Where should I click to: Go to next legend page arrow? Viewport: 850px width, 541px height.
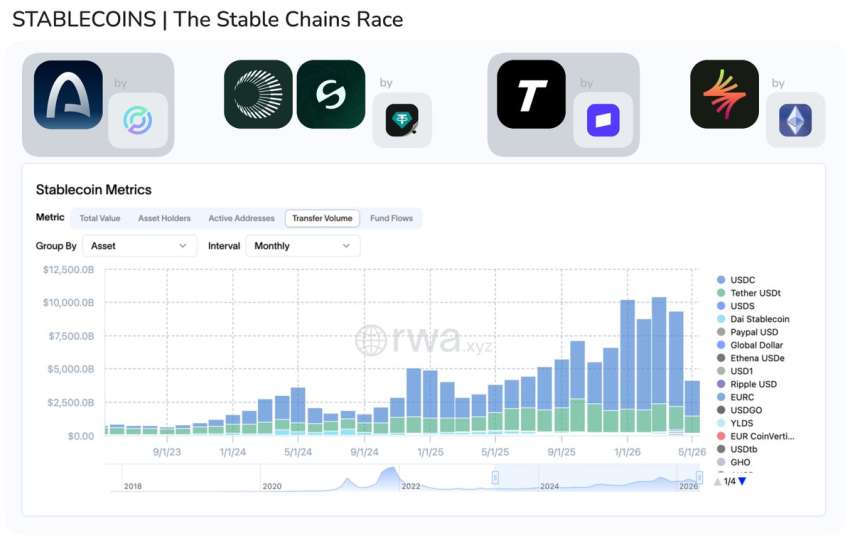tap(743, 481)
